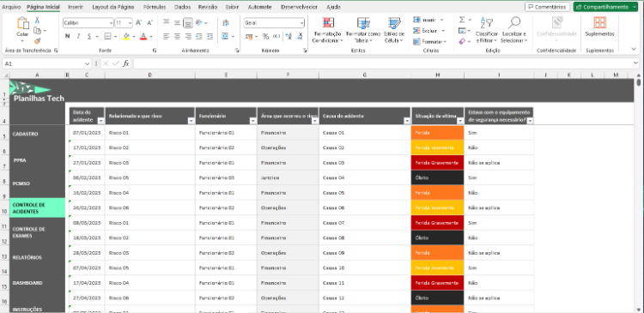This screenshot has height=313, width=644.
Task: Open filter dropdown for Causa do acidente
Action: pyautogui.click(x=407, y=121)
